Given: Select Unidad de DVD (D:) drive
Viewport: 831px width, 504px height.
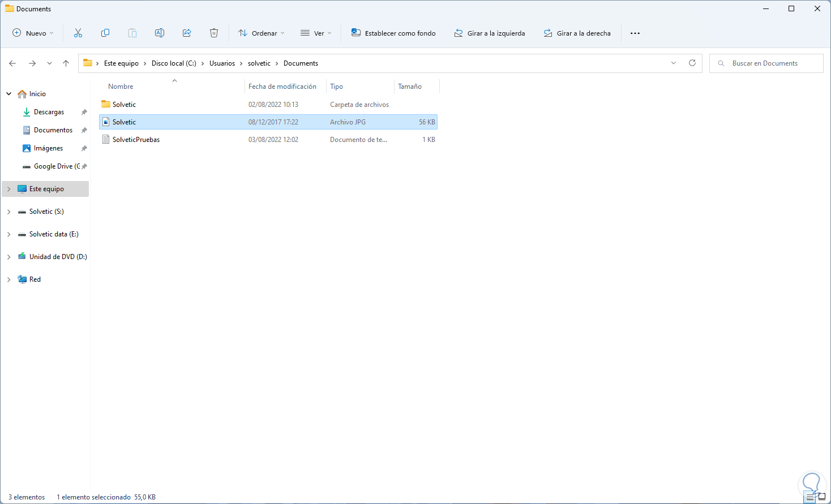Looking at the screenshot, I should pyautogui.click(x=58, y=257).
